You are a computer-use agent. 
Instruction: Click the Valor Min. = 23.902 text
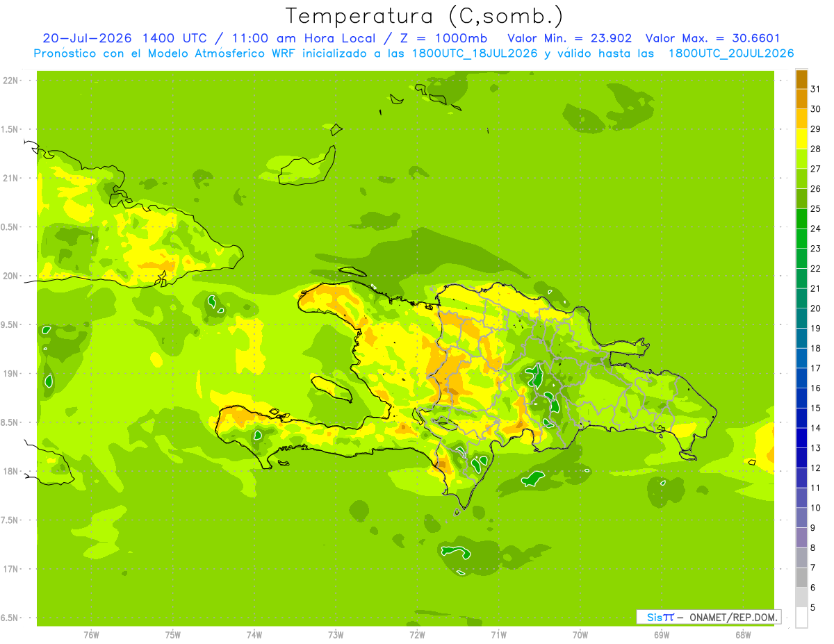[570, 38]
